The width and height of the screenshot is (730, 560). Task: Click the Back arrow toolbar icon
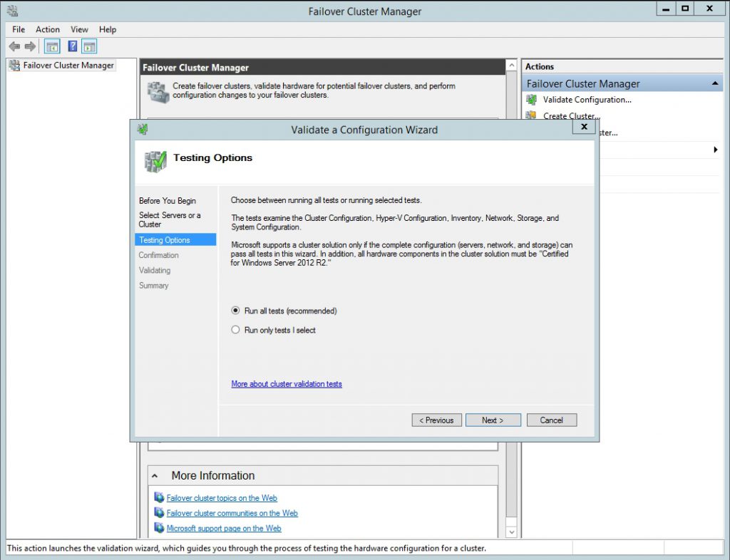tap(14, 46)
